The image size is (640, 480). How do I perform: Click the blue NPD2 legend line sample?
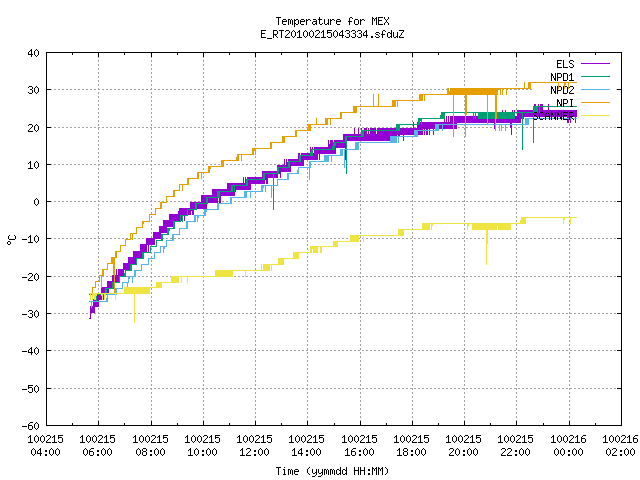point(595,89)
